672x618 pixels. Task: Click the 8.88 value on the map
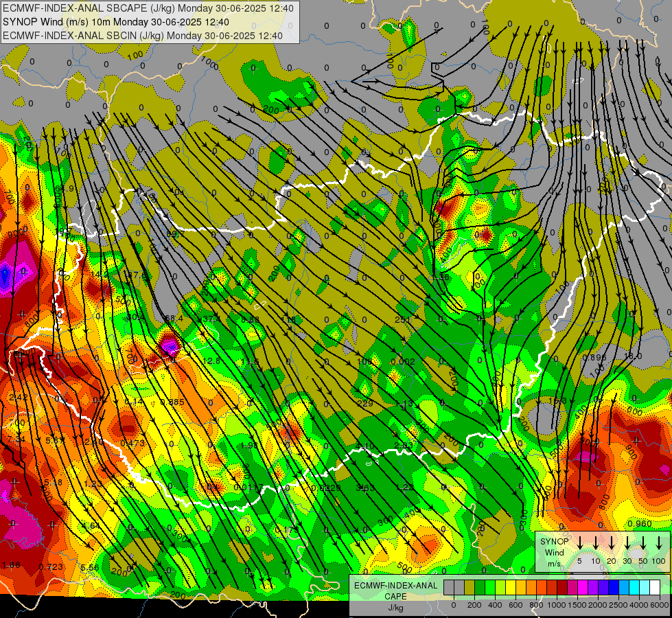coord(251,319)
